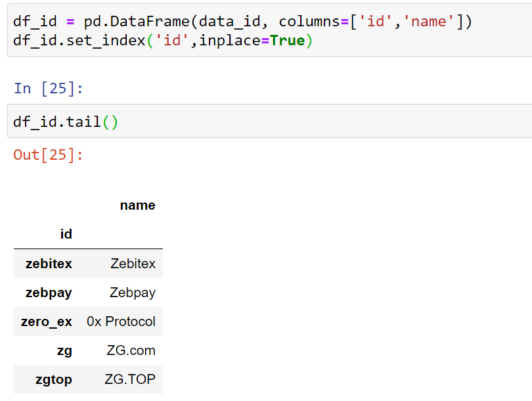532x401 pixels.
Task: Select the Zebitex name cell
Action: [121, 264]
